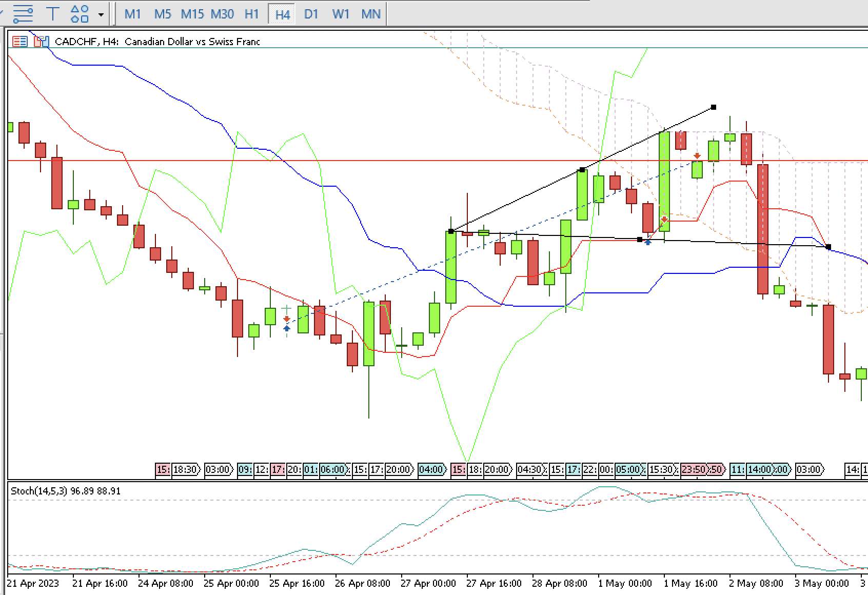
Task: Toggle the H4 timeframe button
Action: (x=283, y=14)
